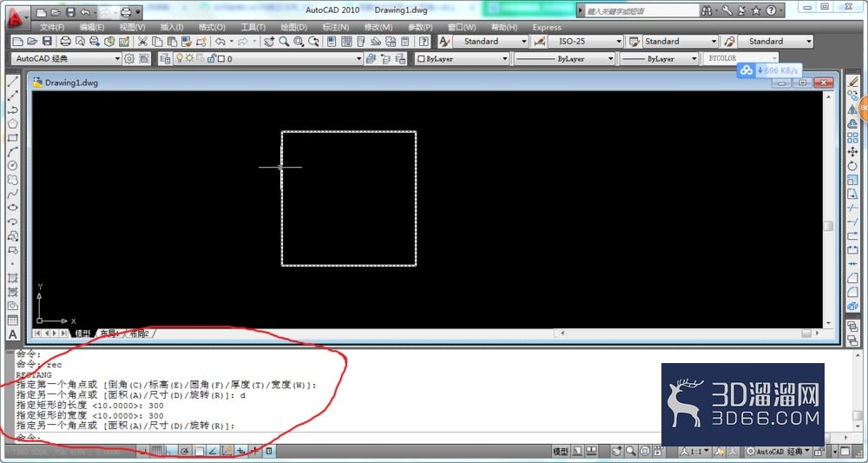
Task: Select the Circle tool
Action: pyautogui.click(x=12, y=166)
